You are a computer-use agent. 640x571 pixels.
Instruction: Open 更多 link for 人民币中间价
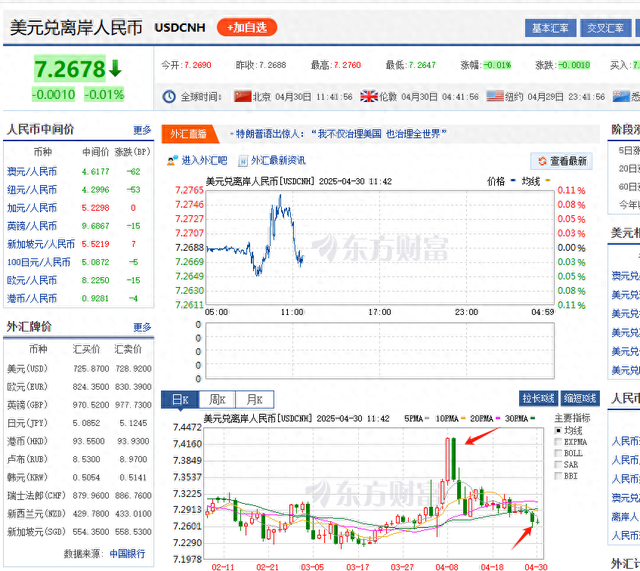[142, 130]
